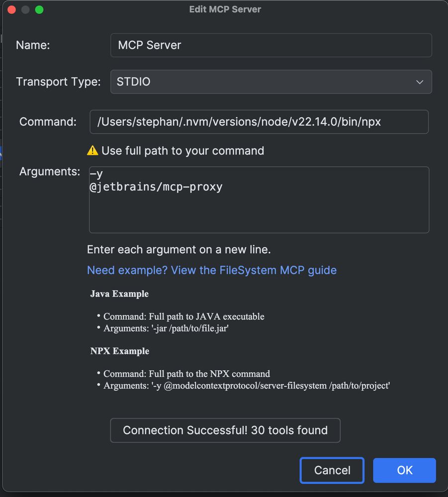Click the "NPX Example" heading
The image size is (448, 497).
[120, 351]
